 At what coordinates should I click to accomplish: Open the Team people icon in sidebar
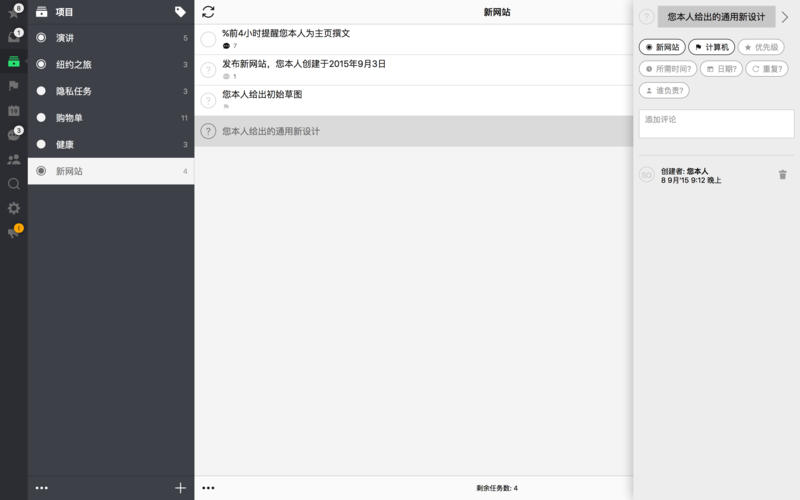pyautogui.click(x=14, y=159)
